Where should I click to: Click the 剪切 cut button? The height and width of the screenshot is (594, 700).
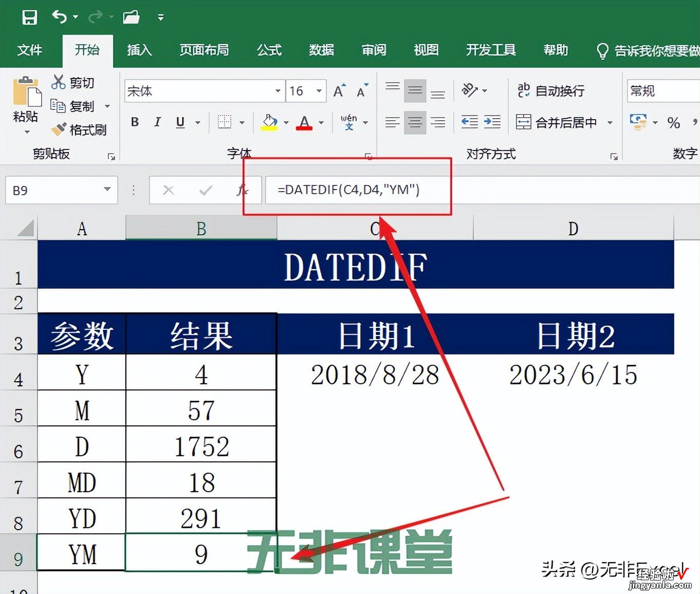(72, 82)
